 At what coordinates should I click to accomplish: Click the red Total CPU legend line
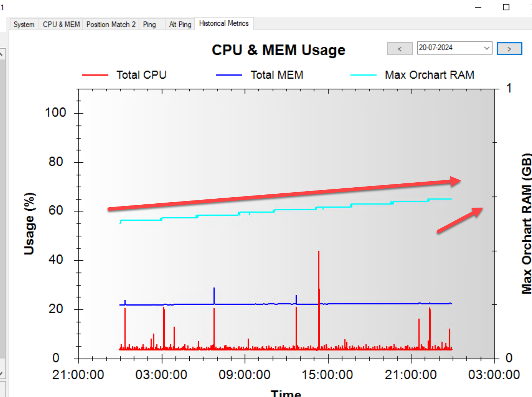click(x=95, y=75)
